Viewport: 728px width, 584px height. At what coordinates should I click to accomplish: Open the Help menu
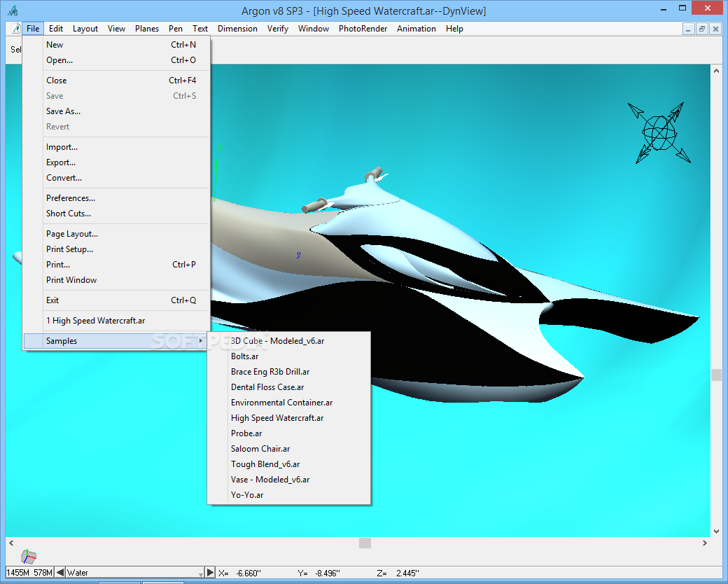pyautogui.click(x=454, y=28)
